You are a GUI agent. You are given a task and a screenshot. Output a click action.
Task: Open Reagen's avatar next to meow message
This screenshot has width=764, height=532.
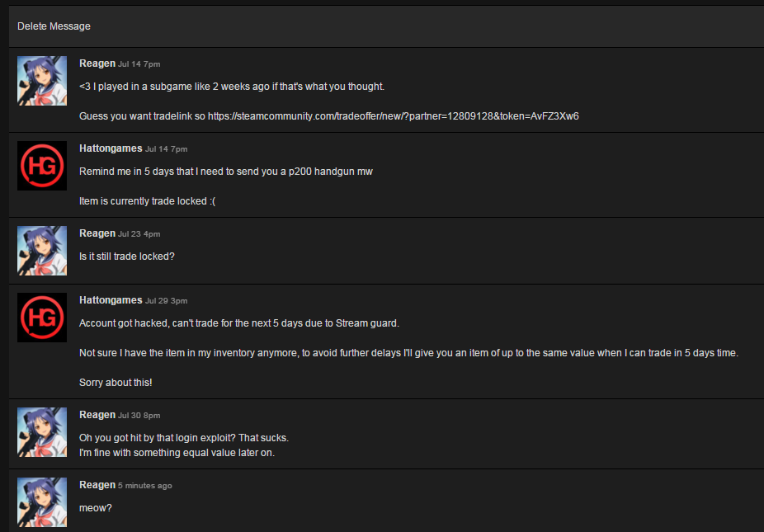(42, 502)
